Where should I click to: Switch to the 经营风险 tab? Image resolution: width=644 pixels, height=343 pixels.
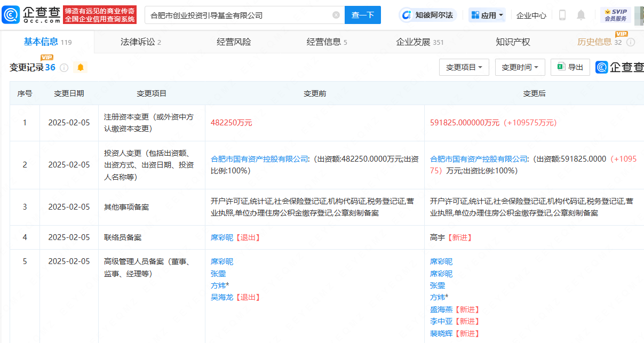click(x=234, y=42)
